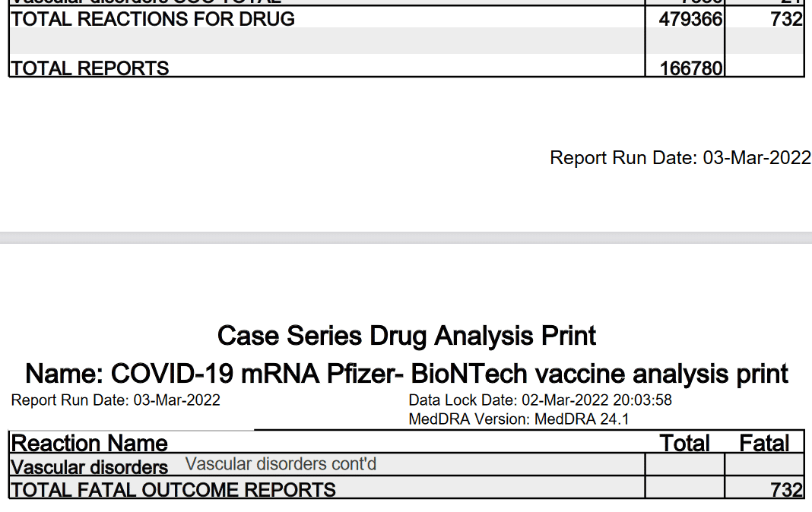Viewport: 812px width, 512px height.
Task: Click the Reaction Name column header
Action: pyautogui.click(x=90, y=443)
